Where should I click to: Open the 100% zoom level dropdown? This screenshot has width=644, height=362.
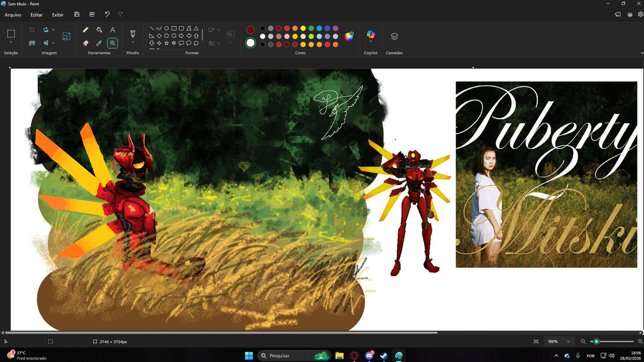coord(559,341)
